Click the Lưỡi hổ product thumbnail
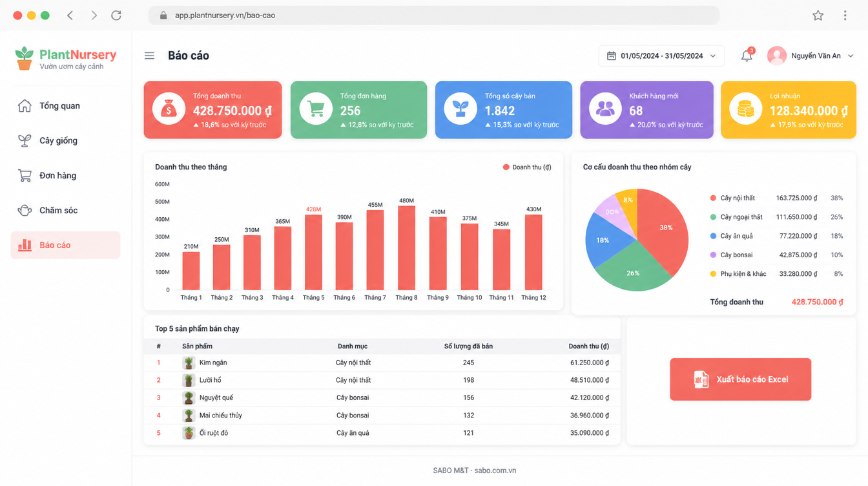The width and height of the screenshot is (868, 486). tap(189, 380)
